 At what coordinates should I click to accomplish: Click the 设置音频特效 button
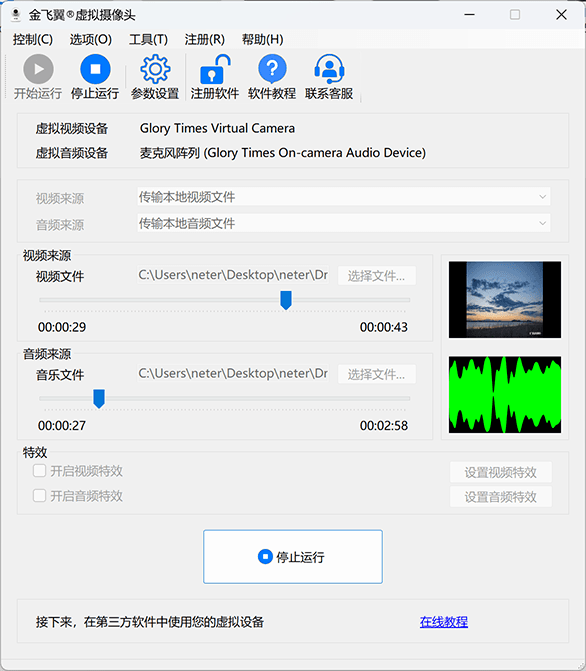[501, 497]
